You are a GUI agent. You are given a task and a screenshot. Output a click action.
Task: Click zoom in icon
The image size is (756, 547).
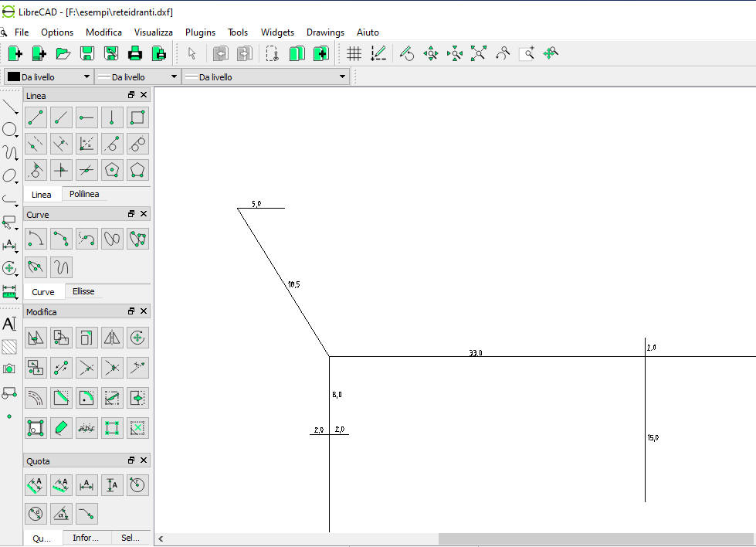(x=431, y=53)
